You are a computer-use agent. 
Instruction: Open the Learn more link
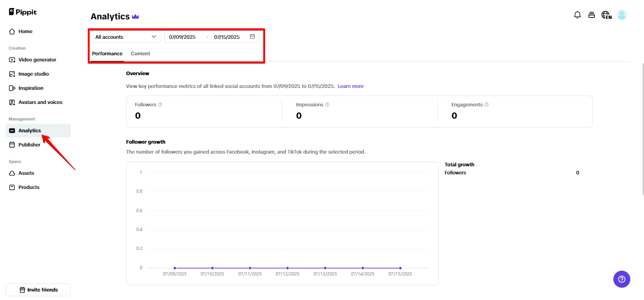click(351, 86)
